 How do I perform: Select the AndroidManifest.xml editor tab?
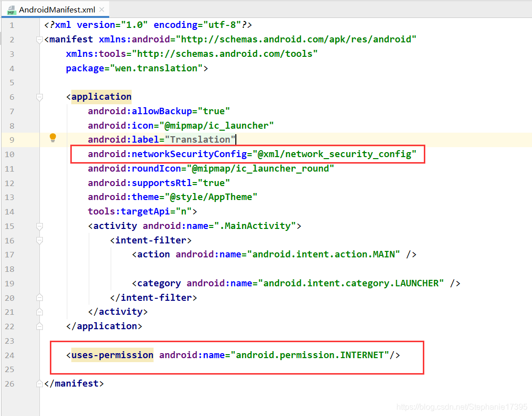56,9
